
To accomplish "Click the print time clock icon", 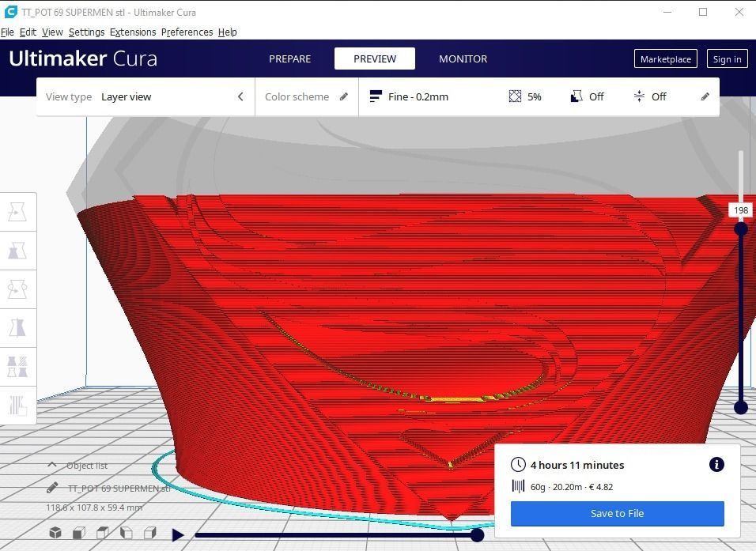I will point(518,465).
